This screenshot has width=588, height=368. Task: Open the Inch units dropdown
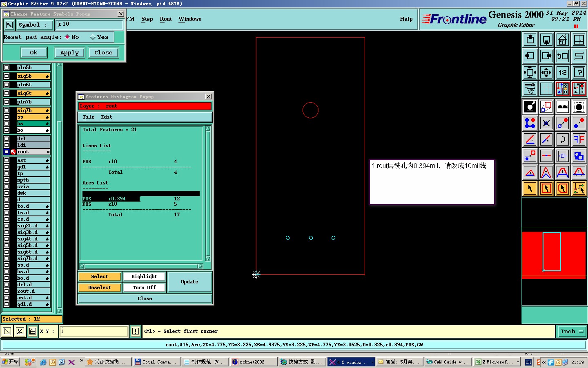(x=572, y=331)
